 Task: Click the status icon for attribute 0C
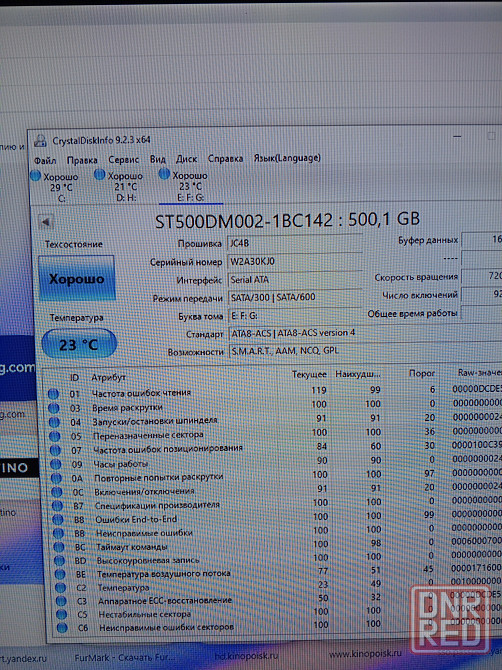click(57, 492)
